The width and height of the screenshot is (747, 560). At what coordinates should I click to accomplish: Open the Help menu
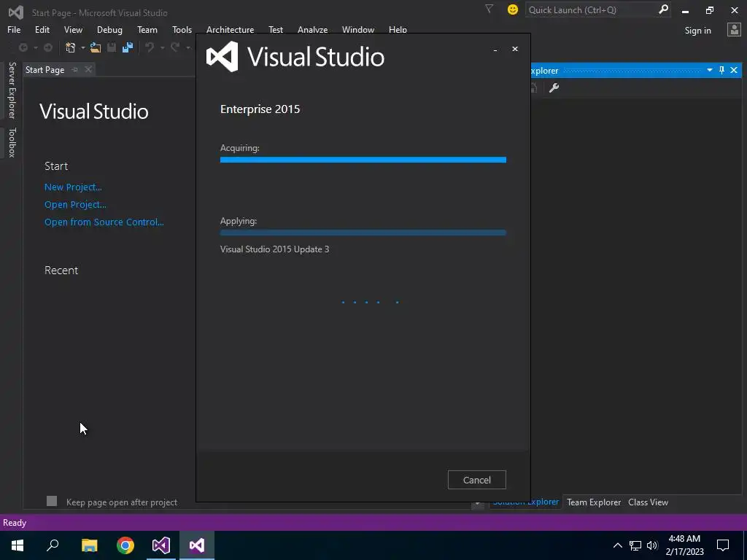[398, 29]
